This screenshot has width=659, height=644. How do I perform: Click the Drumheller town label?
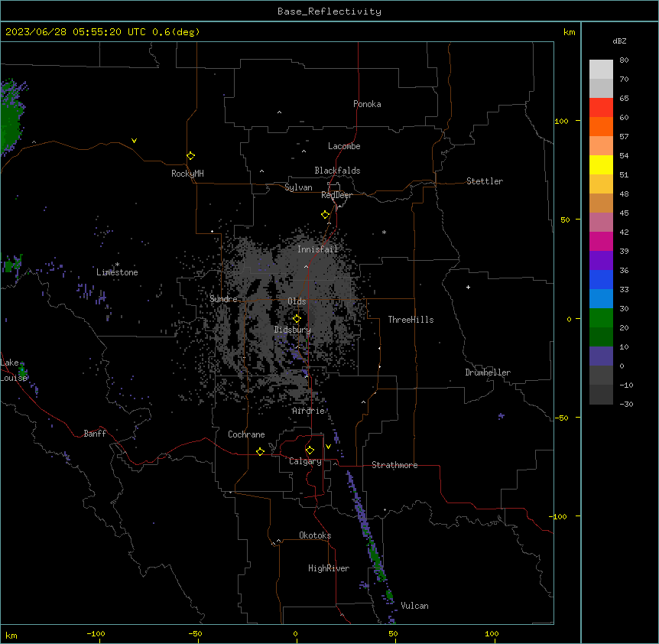point(488,372)
